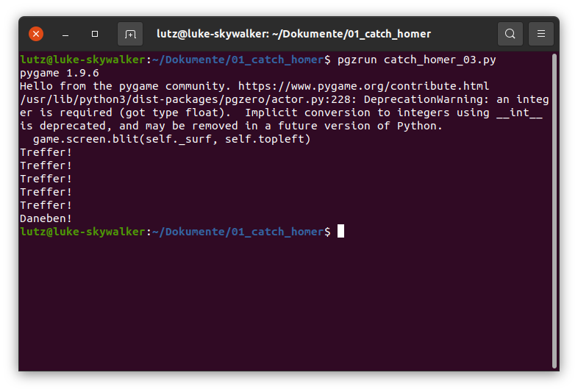Click the last "Treffer!" output line
Screen dimensions: 578x392
(x=46, y=205)
